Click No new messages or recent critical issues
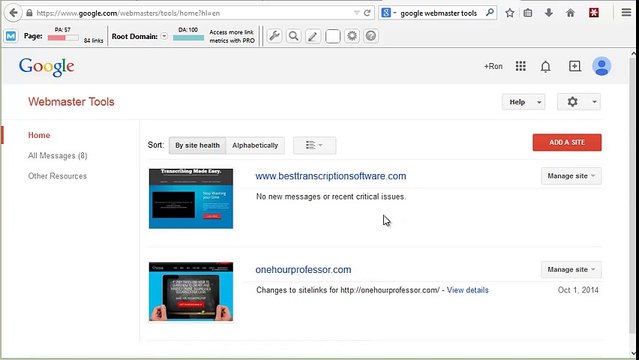This screenshot has height=360, width=639. 331,197
